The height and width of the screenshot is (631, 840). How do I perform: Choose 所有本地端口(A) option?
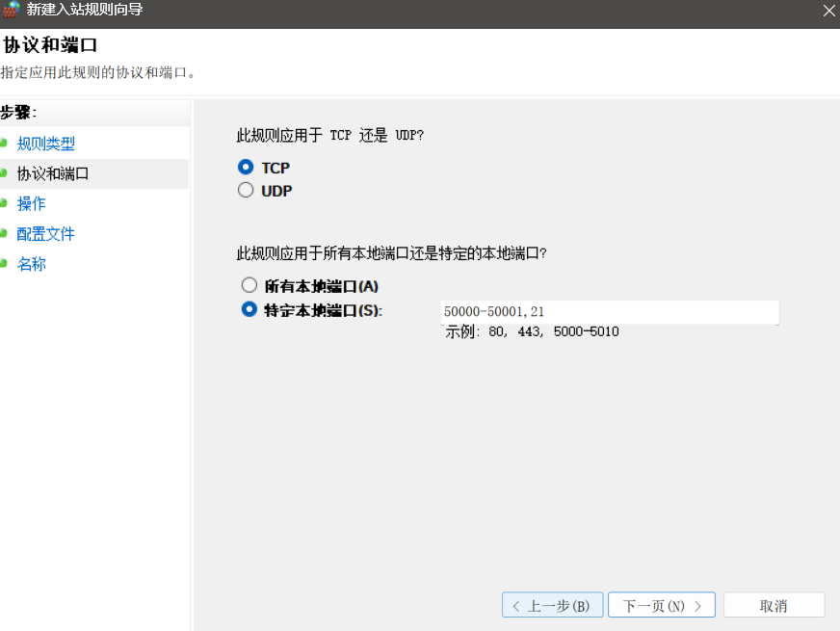click(x=249, y=285)
